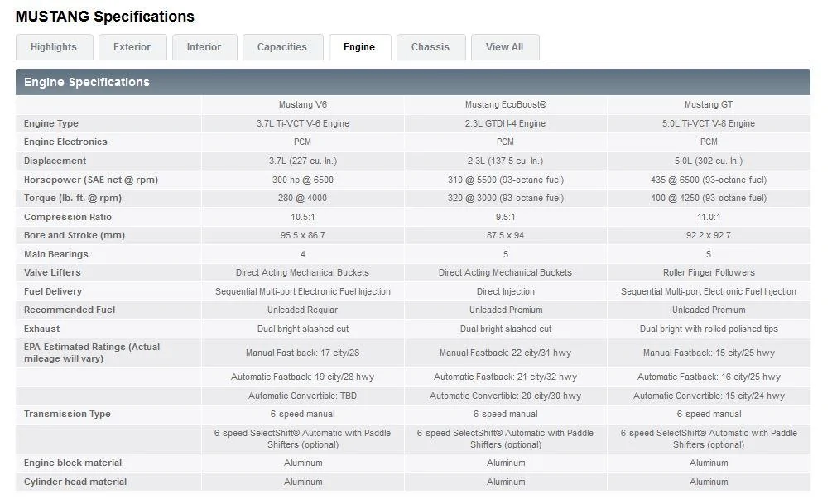Click Manual Fast back: 17 city/28
The height and width of the screenshot is (504, 832).
[x=302, y=353]
